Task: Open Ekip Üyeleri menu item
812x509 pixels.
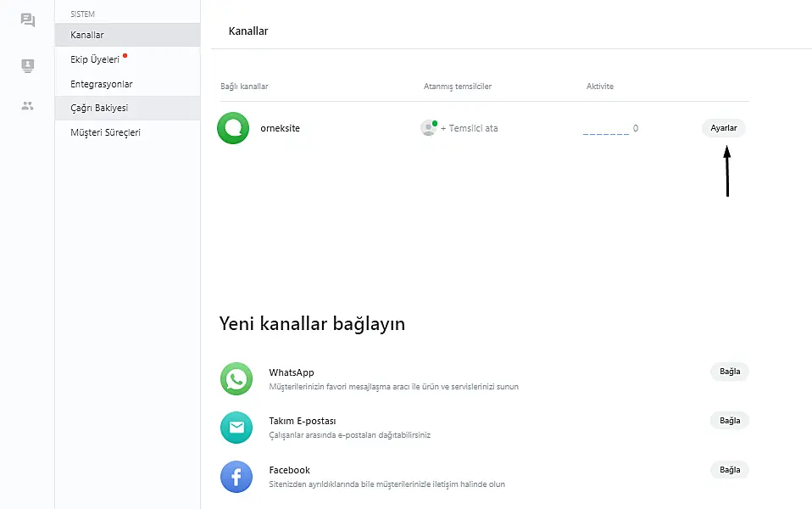Action: (x=95, y=59)
